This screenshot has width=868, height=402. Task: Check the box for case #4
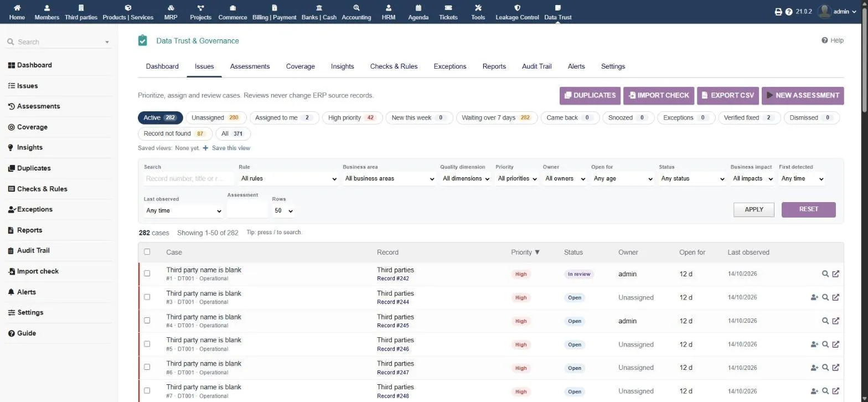[x=147, y=321]
